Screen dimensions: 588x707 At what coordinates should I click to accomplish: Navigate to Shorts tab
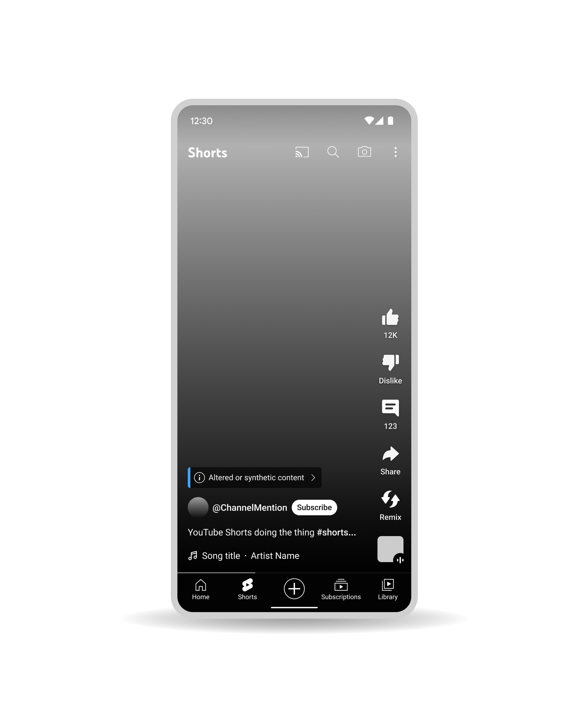[x=248, y=590]
